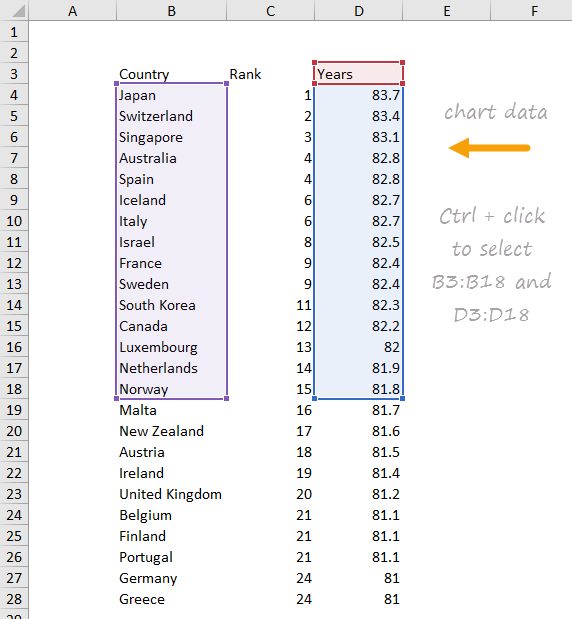Click the cell containing Switzerland
This screenshot has width=572, height=619.
pyautogui.click(x=171, y=116)
